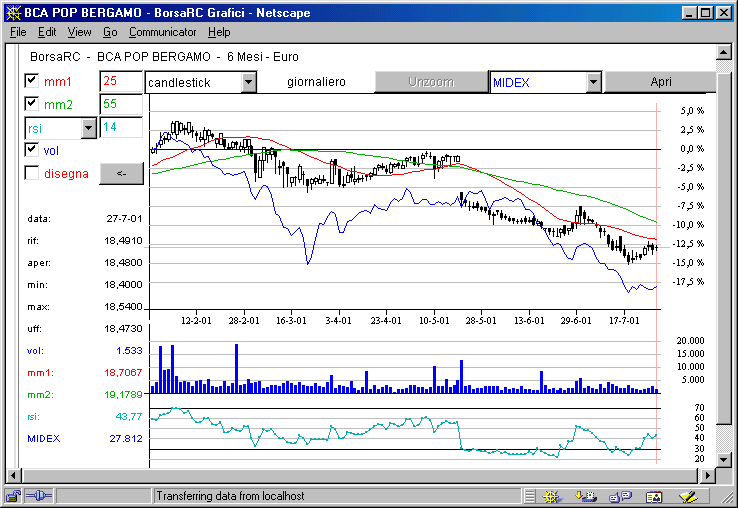Click the Unzoom button

click(431, 82)
